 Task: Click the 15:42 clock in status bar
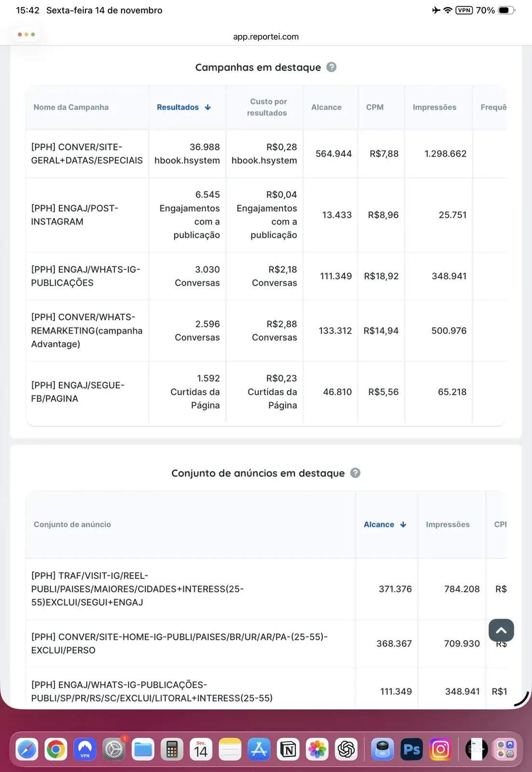coord(27,10)
